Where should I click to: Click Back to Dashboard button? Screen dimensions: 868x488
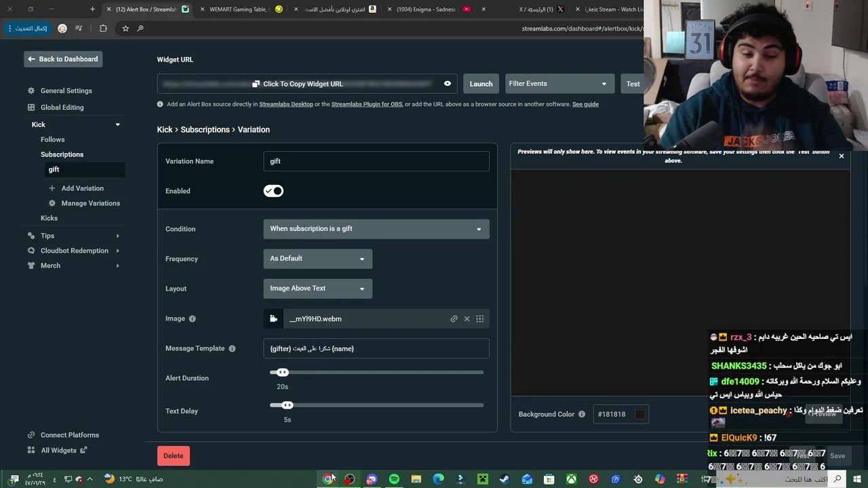pyautogui.click(x=63, y=59)
